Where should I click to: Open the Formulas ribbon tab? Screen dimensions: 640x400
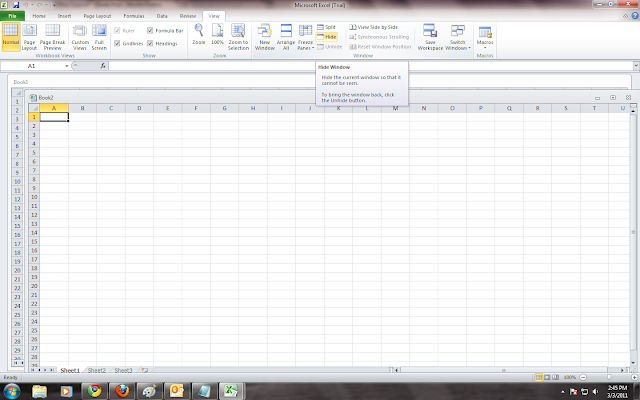click(133, 16)
